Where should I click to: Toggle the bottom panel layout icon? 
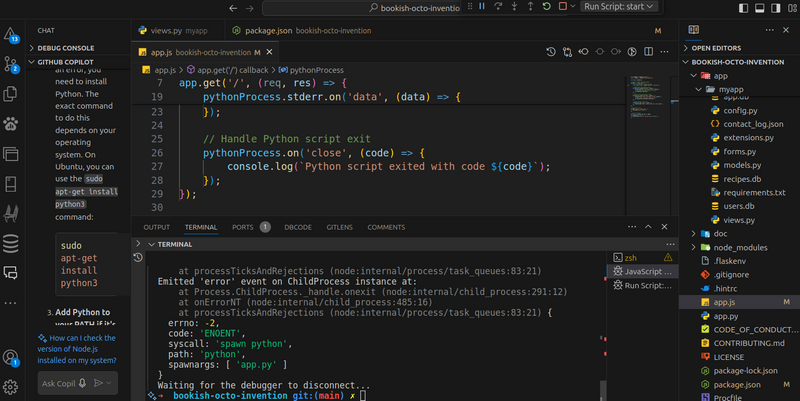point(760,8)
